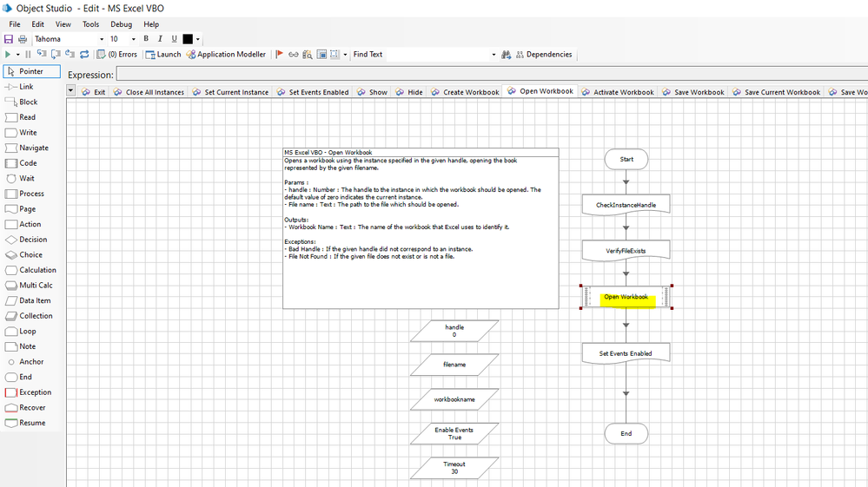Click the black font color swatch

pos(188,39)
